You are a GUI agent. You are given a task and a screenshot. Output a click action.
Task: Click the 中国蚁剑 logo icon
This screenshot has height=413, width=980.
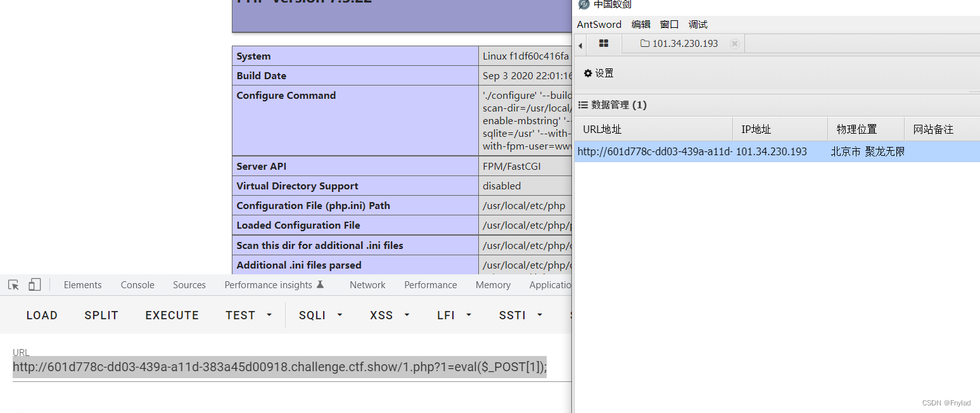point(583,4)
